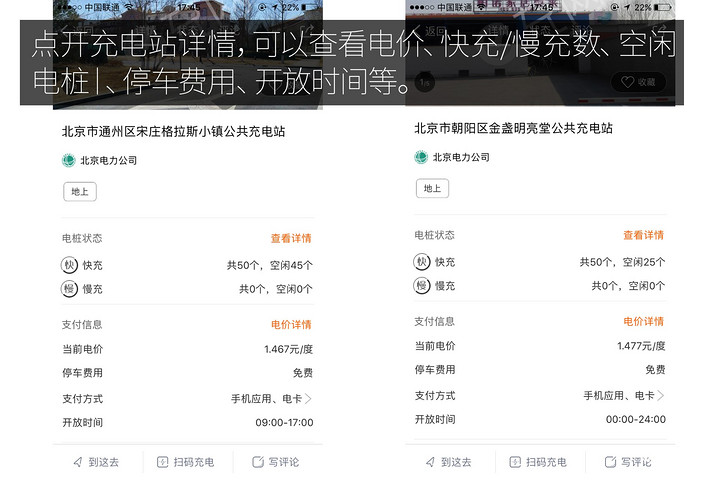Viewport: 720px width, 480px height.
Task: Click the 快 fast-charge icon on 金盏明亮堂 screen
Action: pos(422,262)
